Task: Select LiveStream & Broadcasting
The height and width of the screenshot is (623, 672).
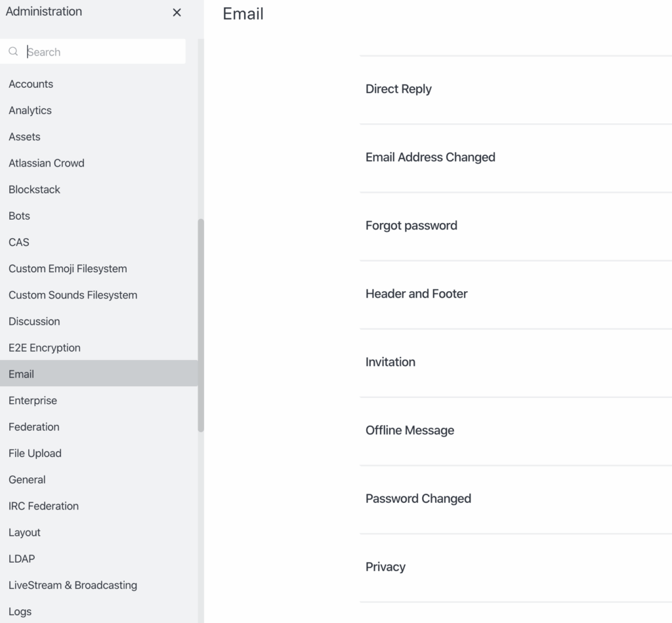Action: (73, 585)
